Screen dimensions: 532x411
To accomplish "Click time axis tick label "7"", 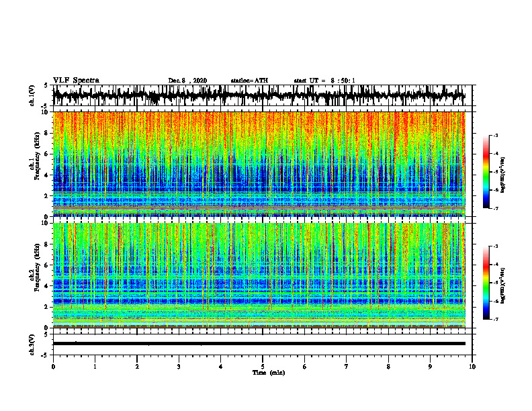I will [347, 367].
